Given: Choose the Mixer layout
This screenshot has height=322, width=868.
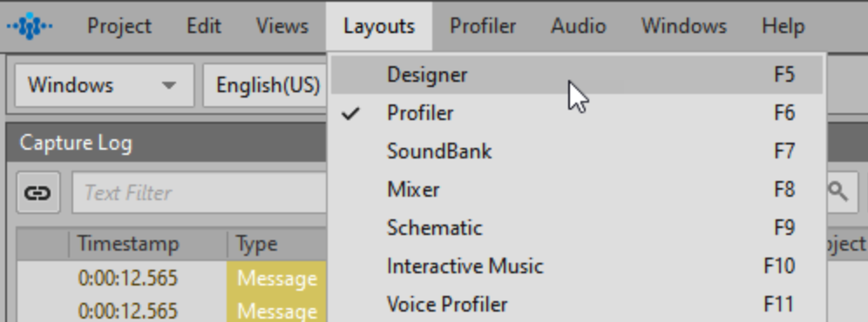Looking at the screenshot, I should pyautogui.click(x=576, y=189).
